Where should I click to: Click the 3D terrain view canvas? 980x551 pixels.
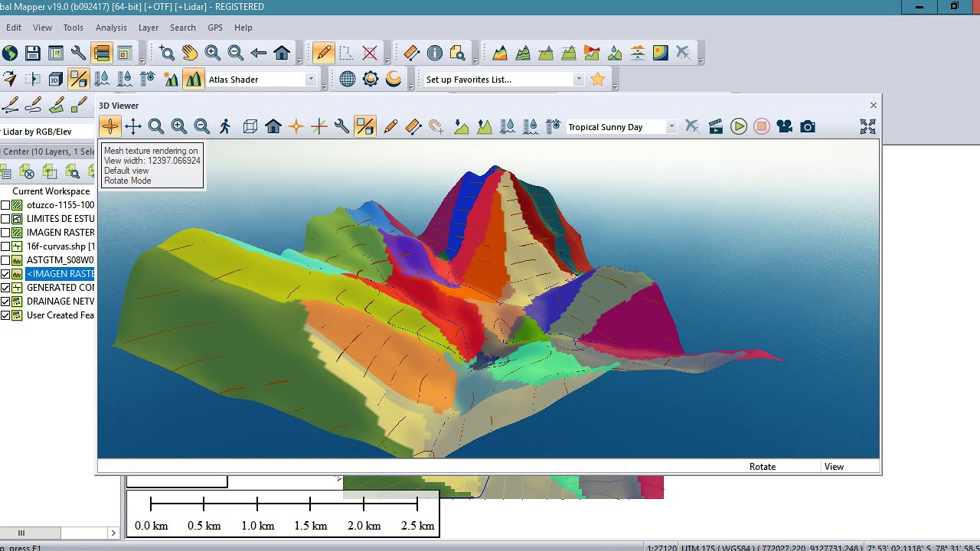(x=488, y=298)
